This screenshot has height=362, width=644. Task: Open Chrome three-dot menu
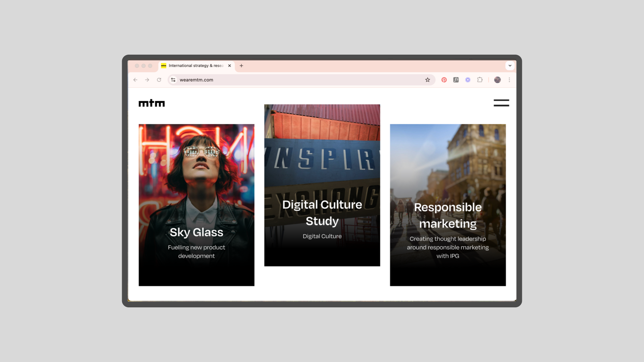pos(509,80)
